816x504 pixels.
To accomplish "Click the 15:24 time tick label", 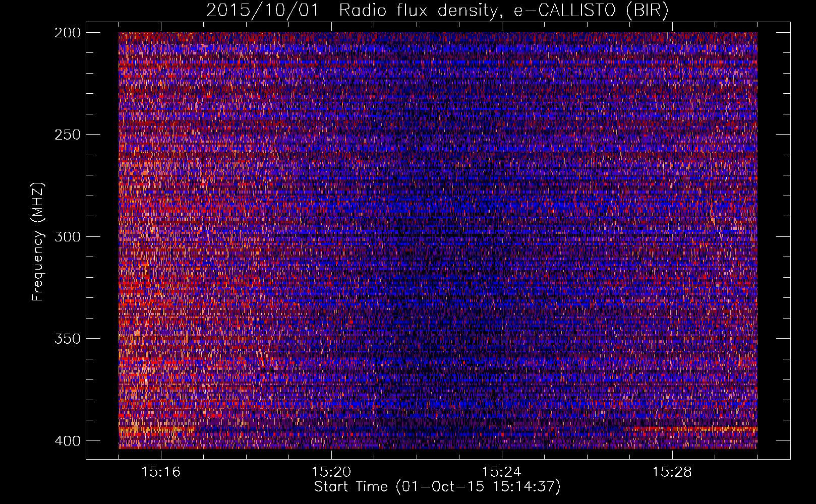I will (501, 472).
